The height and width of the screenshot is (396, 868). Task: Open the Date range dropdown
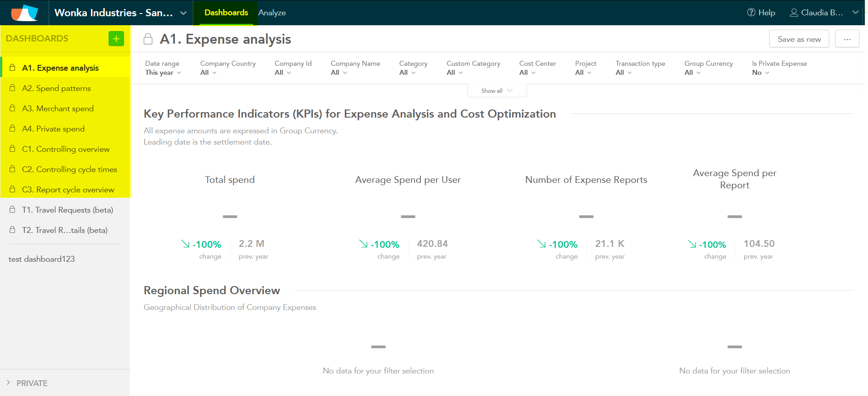click(x=163, y=73)
